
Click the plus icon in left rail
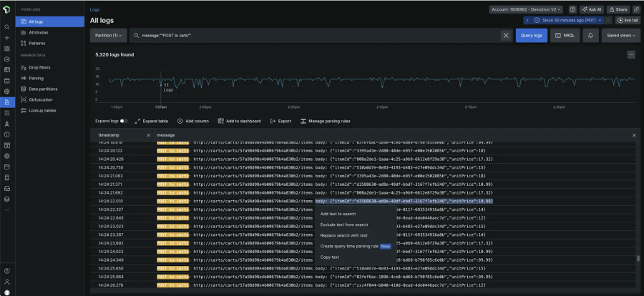[7, 38]
